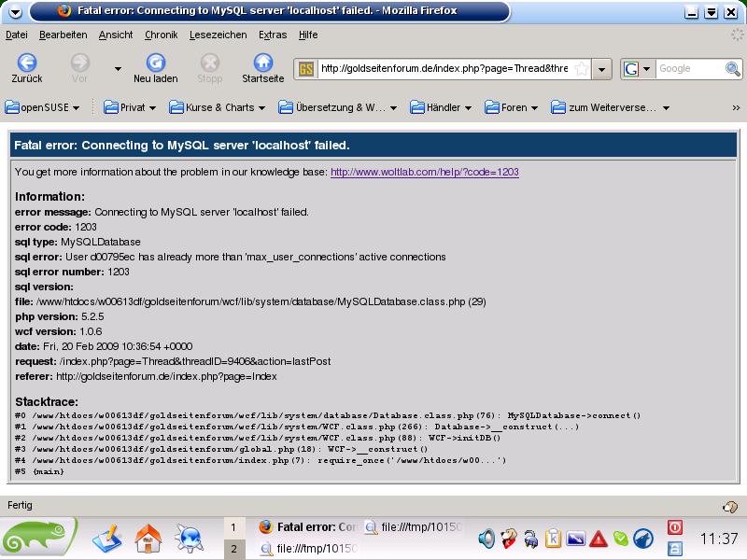Click the greyed-out Stopp button

click(x=209, y=68)
